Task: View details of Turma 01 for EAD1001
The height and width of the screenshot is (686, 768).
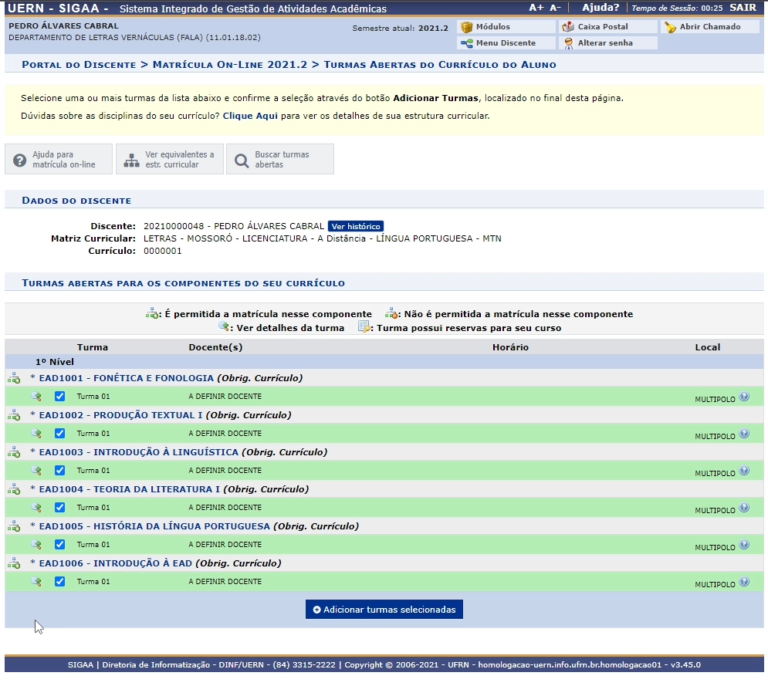Action: 36,396
